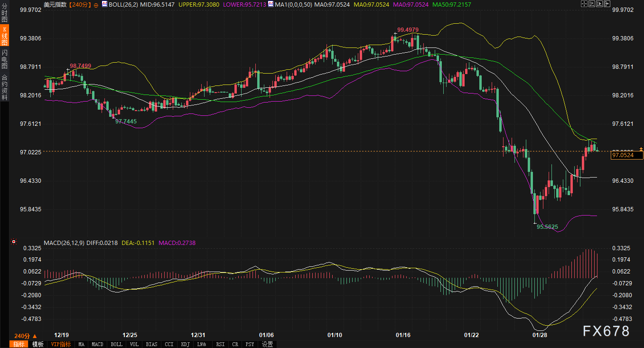The height and width of the screenshot is (348, 644).
Task: Click the small red gear icon left of MACD panel
Action: (13, 242)
